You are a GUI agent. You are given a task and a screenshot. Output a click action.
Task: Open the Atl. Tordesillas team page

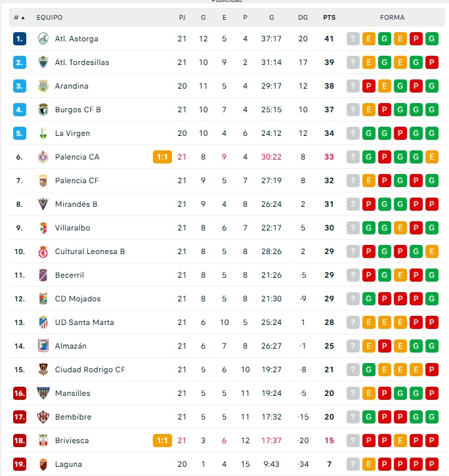click(82, 62)
